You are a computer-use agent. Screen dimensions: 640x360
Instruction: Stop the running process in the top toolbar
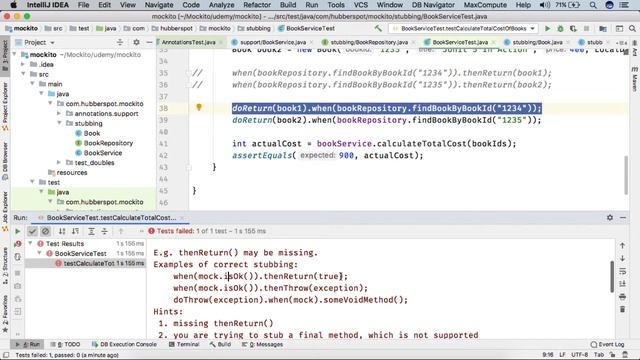click(x=587, y=29)
